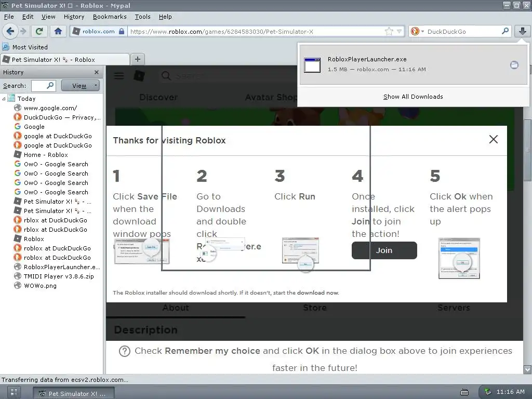Image resolution: width=532 pixels, height=399 pixels.
Task: Open the taskbar start menu icon
Action: tap(14, 393)
